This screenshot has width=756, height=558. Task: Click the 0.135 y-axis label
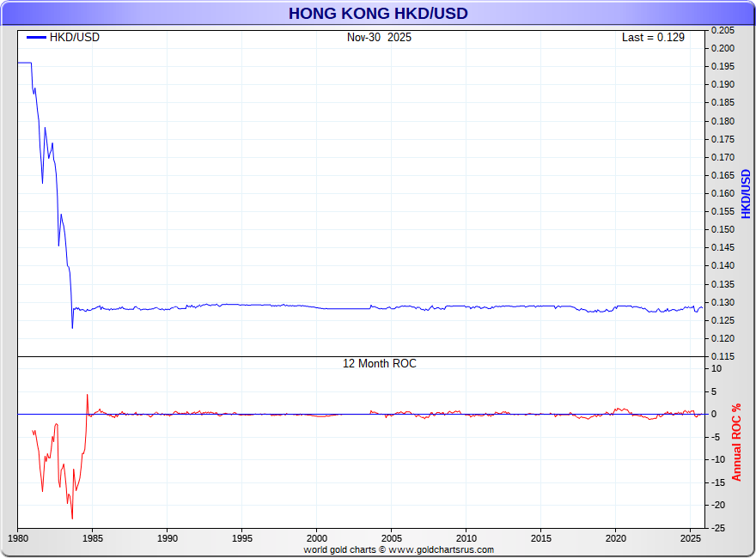pyautogui.click(x=722, y=284)
